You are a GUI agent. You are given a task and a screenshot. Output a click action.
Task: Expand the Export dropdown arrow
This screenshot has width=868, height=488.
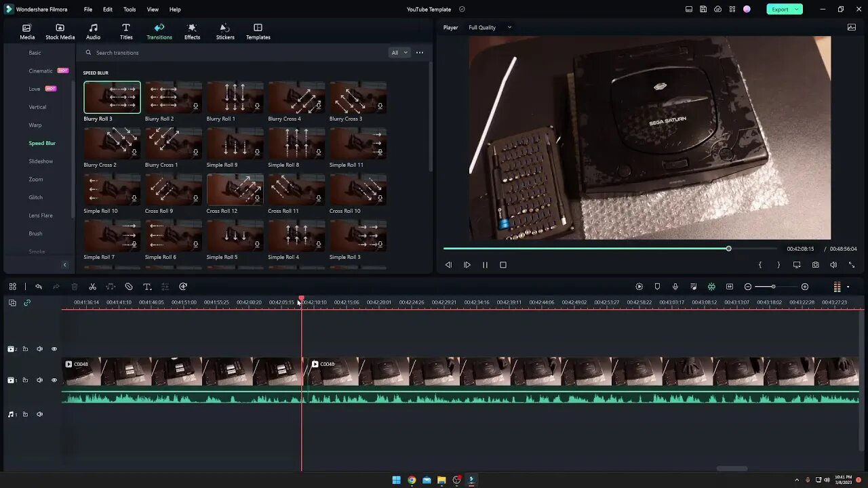(x=797, y=9)
